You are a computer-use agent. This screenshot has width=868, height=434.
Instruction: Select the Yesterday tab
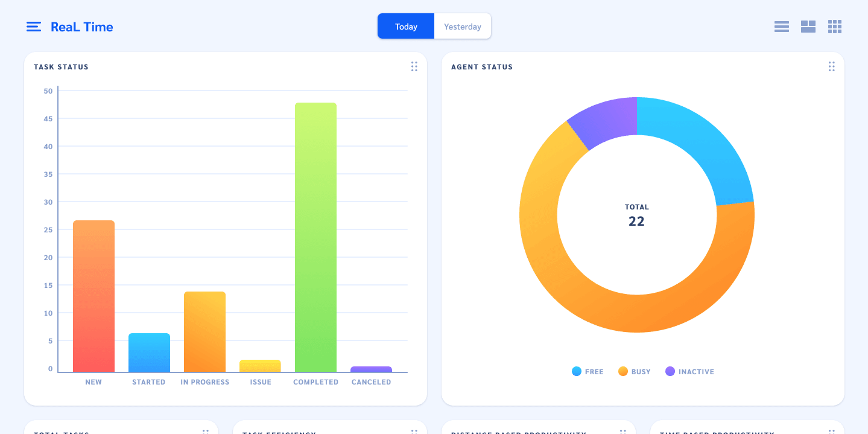tap(462, 27)
